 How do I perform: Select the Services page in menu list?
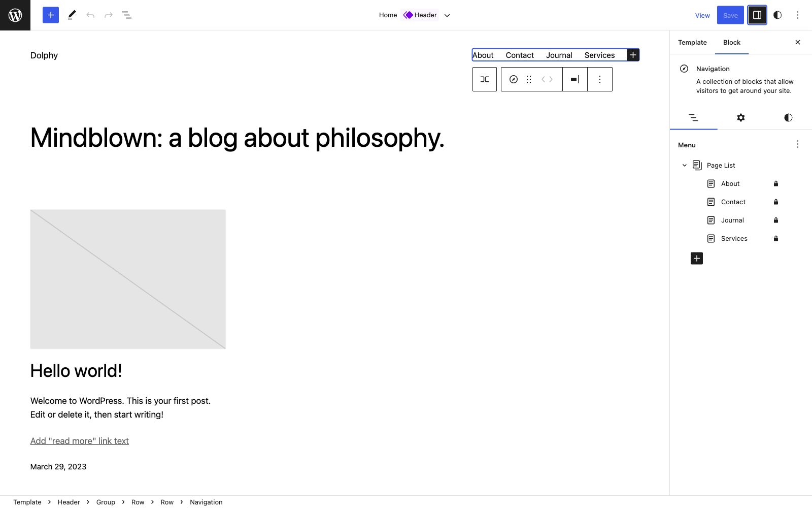point(734,238)
